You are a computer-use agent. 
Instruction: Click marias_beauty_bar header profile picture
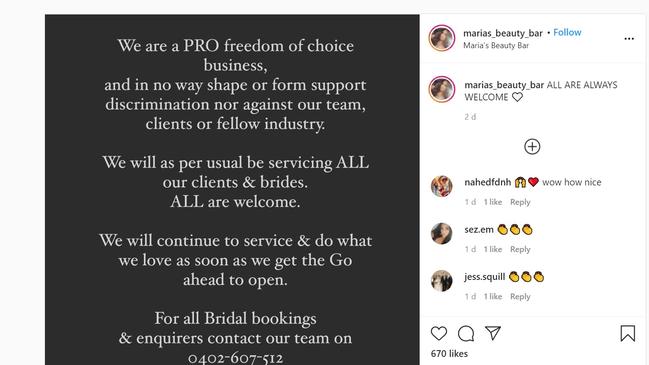pyautogui.click(x=442, y=38)
